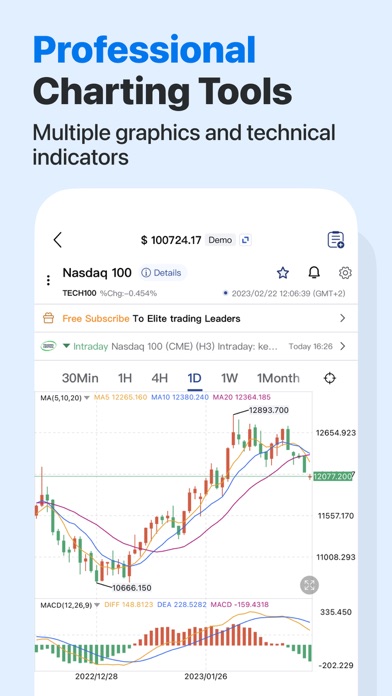392x696 pixels.
Task: Switch account icon next to Demo
Action: tap(245, 240)
